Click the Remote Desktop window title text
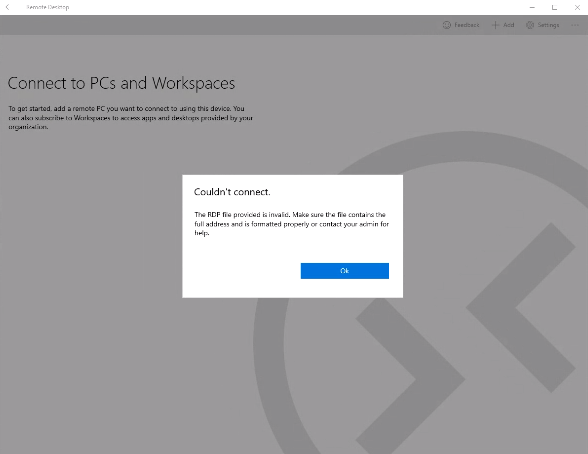Screen dimensions: 588x454 (48, 7)
